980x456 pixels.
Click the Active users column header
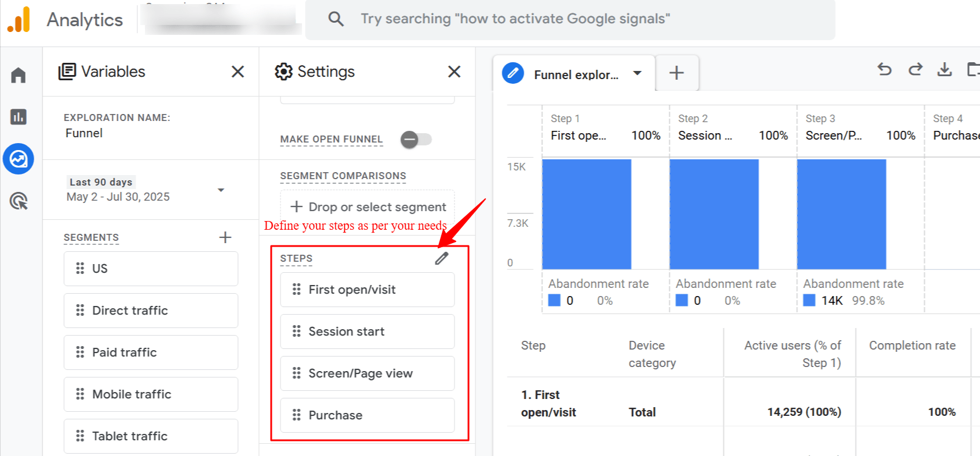(x=793, y=354)
